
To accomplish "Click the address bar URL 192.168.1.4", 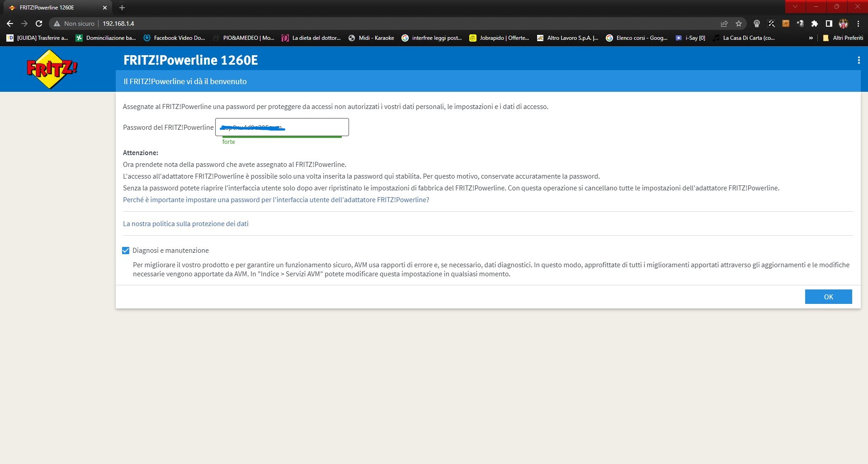I will (118, 24).
